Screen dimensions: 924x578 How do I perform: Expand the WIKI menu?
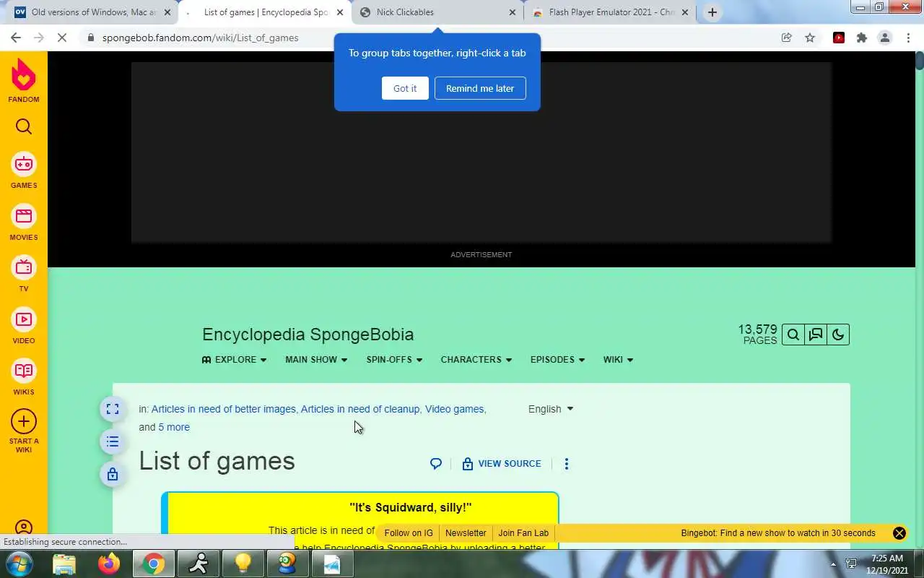click(618, 359)
